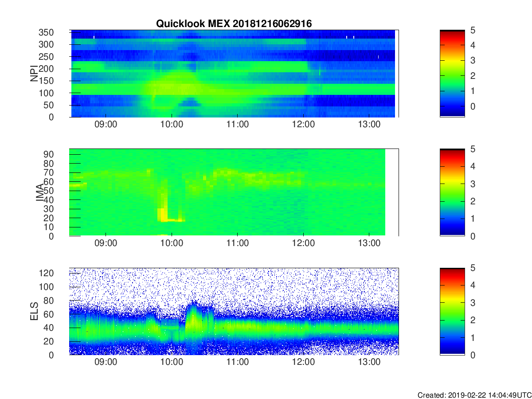Screen dimensions: 532x399
Task: Click the 11:00 tick under the NPI plot
Action: point(238,125)
